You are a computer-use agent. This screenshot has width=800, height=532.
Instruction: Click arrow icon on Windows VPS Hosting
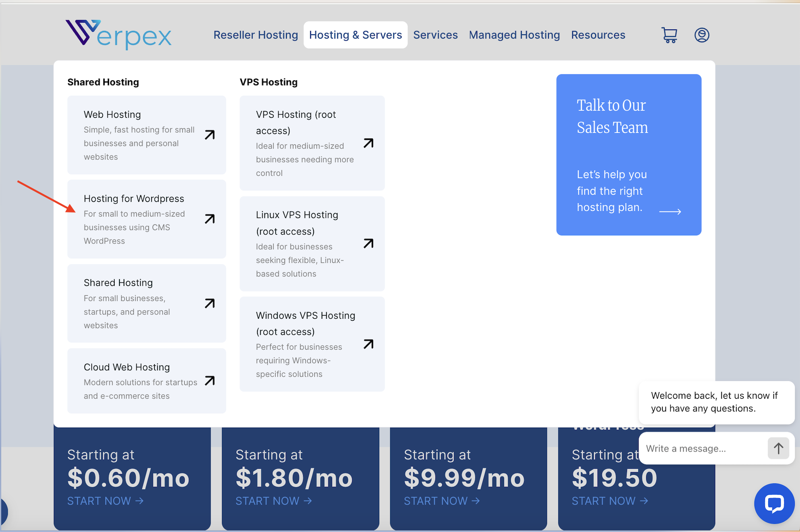(x=368, y=344)
